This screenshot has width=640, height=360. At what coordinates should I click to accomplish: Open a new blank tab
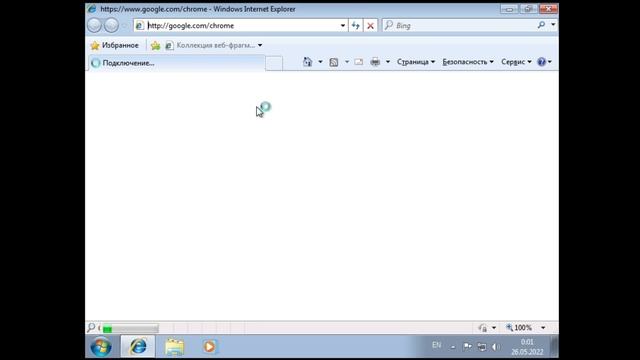[274, 63]
